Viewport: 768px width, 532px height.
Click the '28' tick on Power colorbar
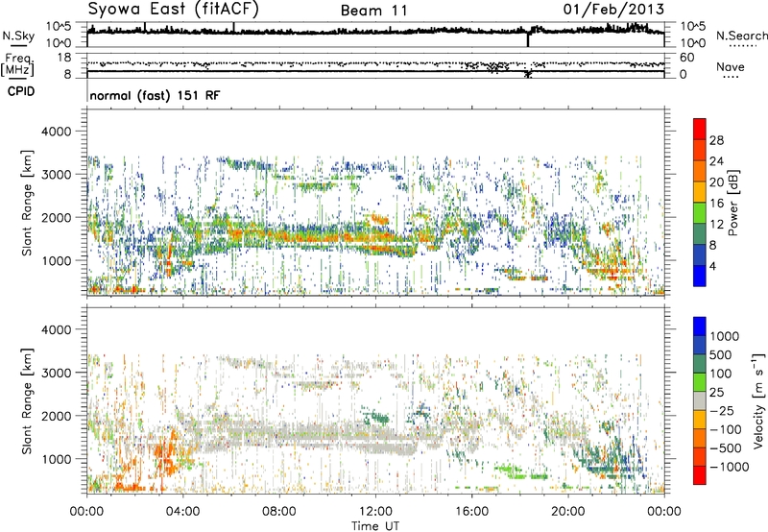716,140
